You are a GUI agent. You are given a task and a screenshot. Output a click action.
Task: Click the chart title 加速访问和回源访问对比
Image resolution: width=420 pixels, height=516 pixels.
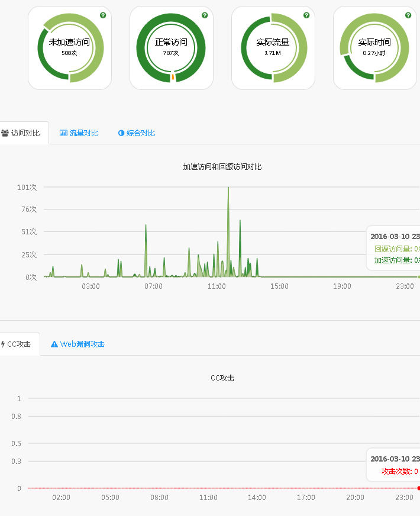222,167
